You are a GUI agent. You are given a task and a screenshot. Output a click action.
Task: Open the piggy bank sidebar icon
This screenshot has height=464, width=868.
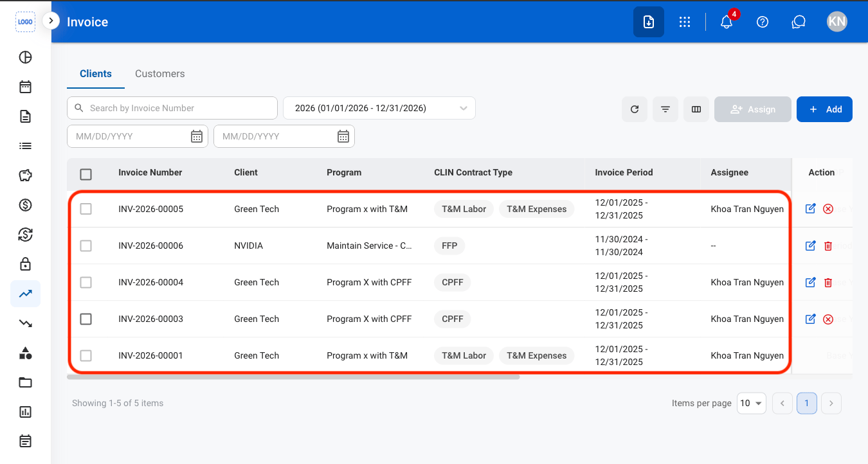point(25,175)
